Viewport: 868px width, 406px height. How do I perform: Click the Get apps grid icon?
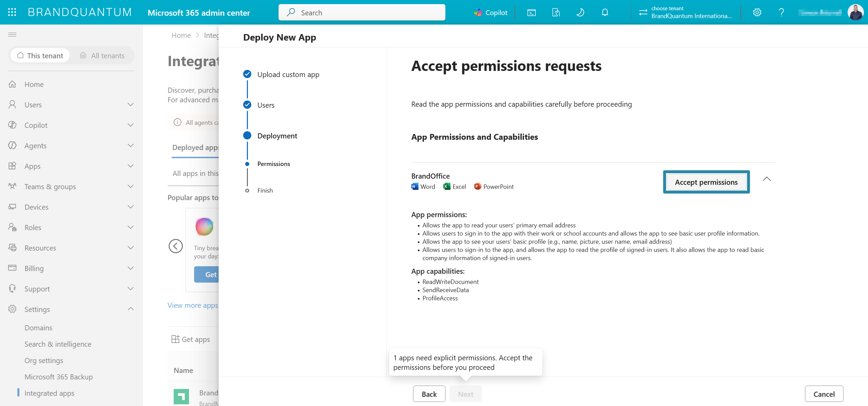175,339
